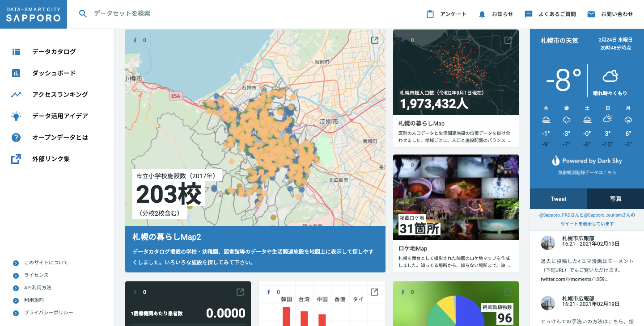Click the first 札幌市広報部 tweet avatar
Image resolution: width=644 pixels, height=326 pixels.
coord(548,243)
